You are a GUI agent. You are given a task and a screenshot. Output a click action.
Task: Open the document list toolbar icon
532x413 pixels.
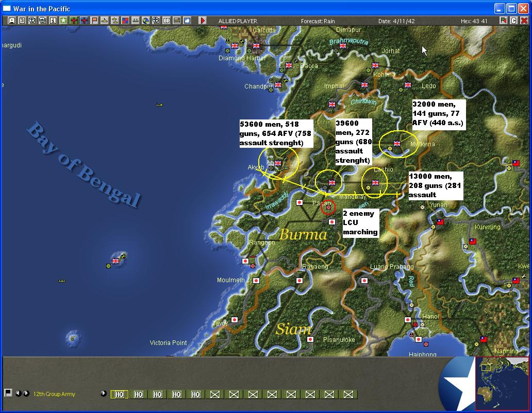[22, 21]
